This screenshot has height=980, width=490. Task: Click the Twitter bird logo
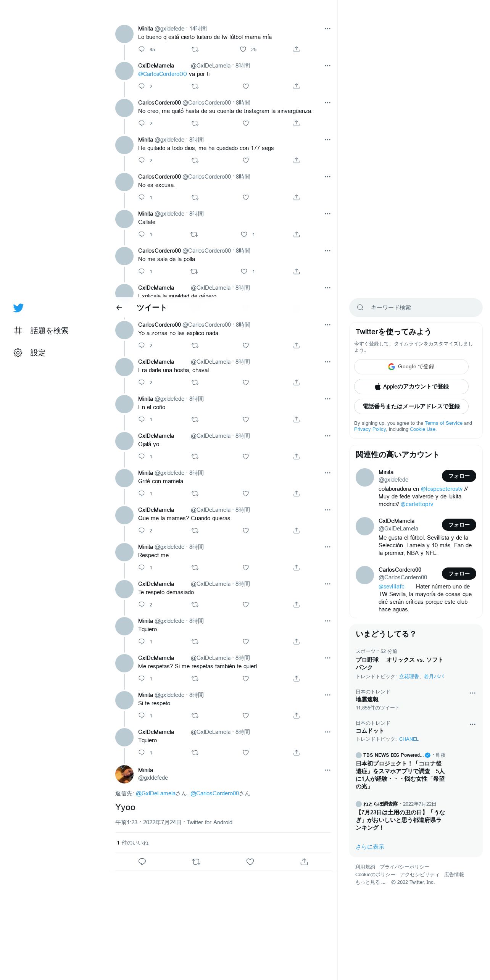[x=18, y=308]
